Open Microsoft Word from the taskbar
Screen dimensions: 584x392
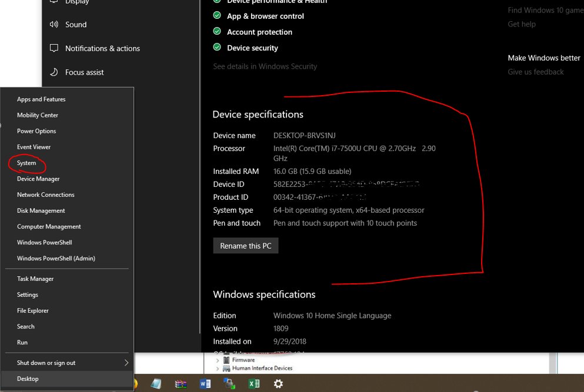[x=205, y=383]
